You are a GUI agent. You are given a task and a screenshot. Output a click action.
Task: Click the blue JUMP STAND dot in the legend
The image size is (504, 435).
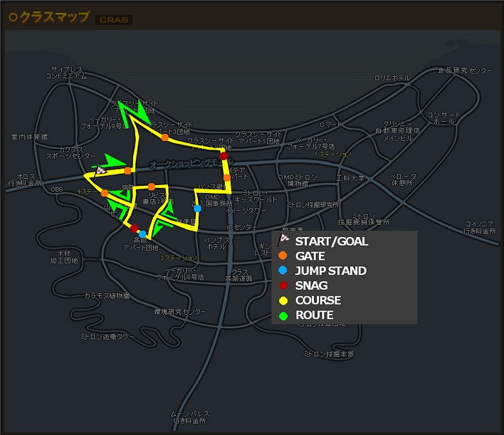(283, 270)
